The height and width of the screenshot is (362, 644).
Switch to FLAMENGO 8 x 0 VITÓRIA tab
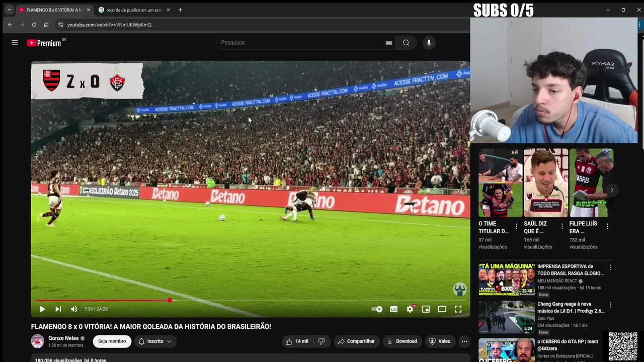pos(54,10)
